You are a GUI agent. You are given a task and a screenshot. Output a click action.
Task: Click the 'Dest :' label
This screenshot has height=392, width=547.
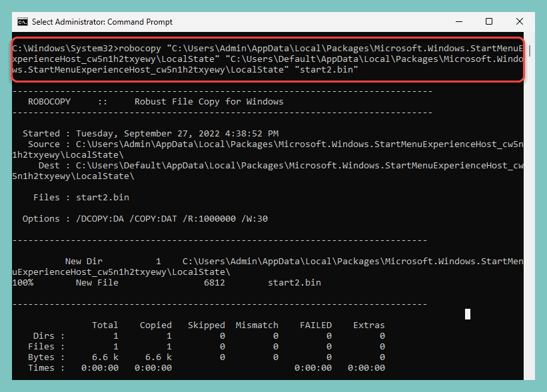pos(54,166)
